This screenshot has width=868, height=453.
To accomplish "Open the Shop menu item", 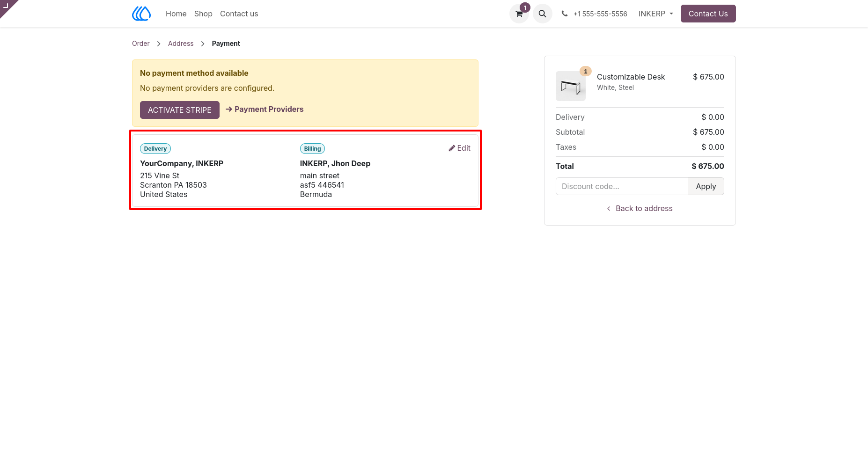I will 203,14.
